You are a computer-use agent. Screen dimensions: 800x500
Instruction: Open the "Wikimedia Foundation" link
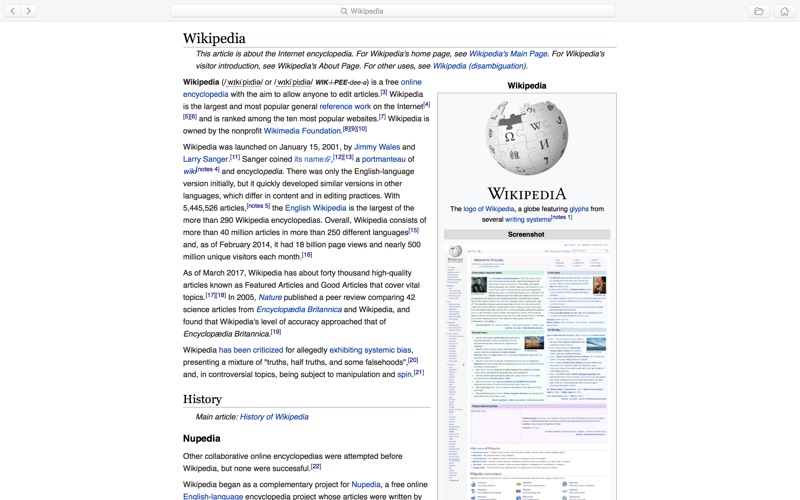[x=302, y=131]
